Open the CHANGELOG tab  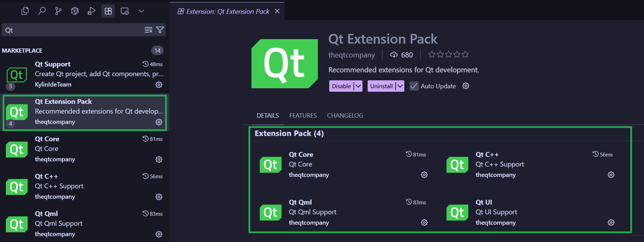(345, 115)
